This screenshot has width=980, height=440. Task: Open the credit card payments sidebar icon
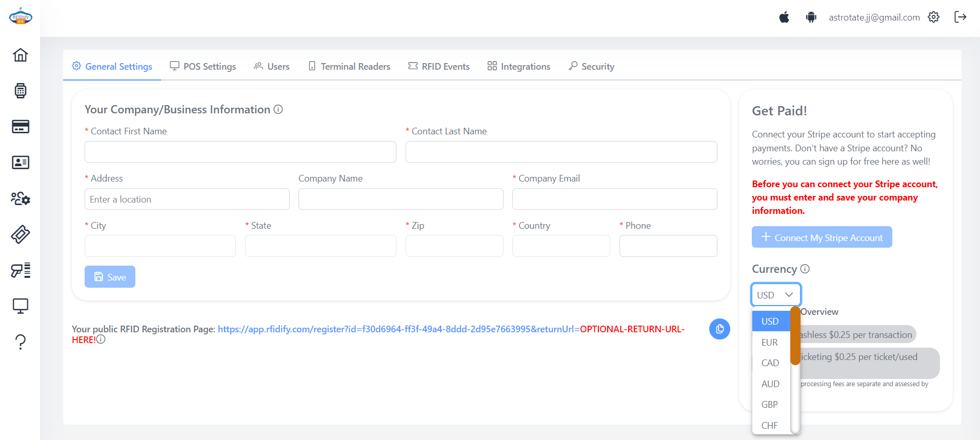21,127
